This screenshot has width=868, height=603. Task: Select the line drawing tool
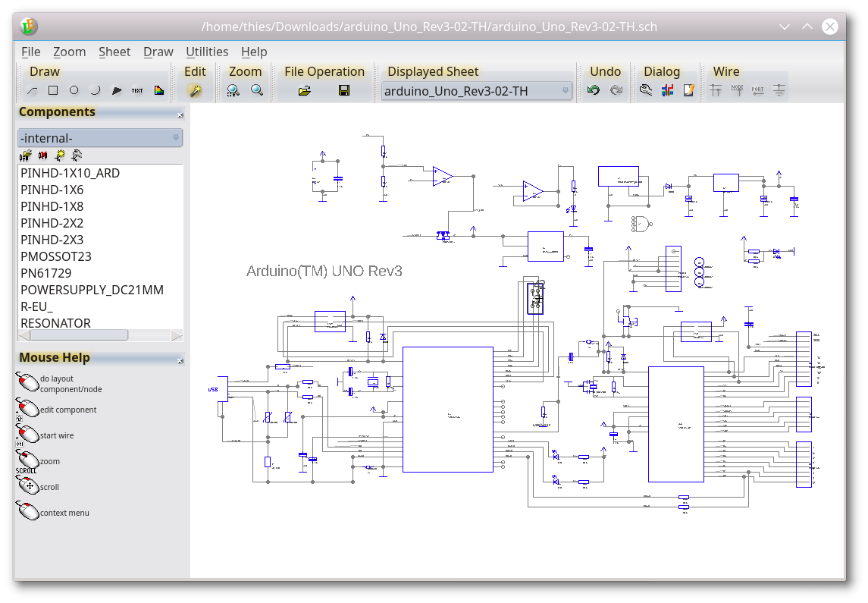(x=32, y=90)
